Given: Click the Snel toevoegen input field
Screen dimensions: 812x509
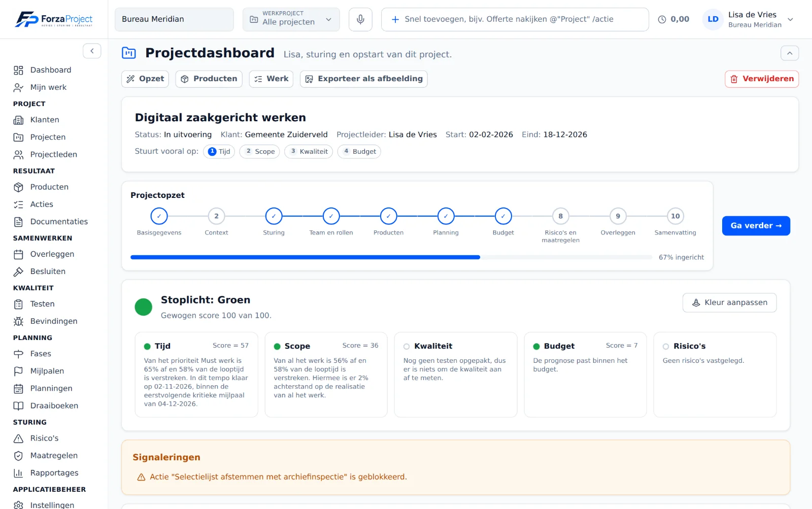Looking at the screenshot, I should point(515,19).
